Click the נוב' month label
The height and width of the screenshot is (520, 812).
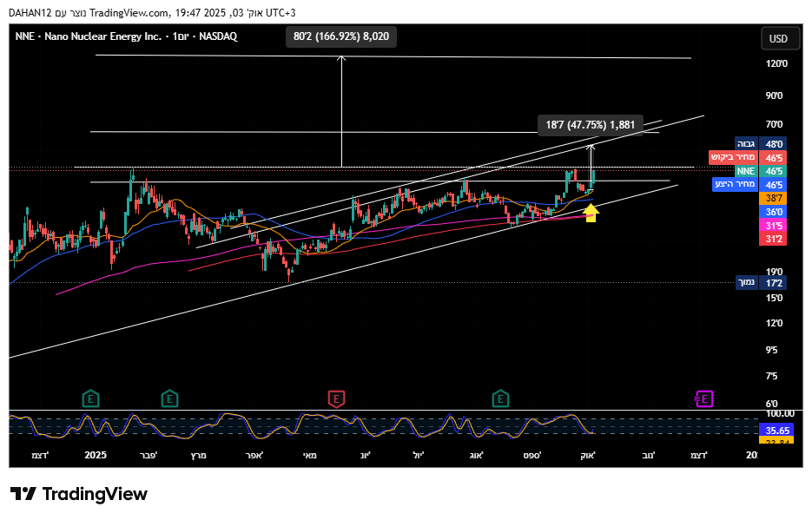pos(649,455)
